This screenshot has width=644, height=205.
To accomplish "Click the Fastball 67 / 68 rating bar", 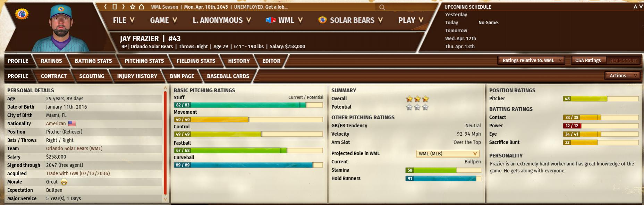I will (248, 150).
